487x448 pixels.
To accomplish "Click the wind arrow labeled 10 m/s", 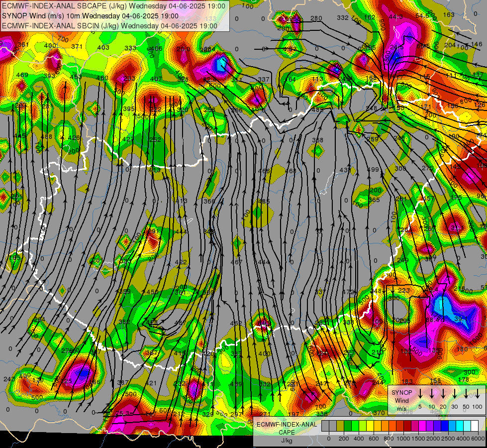I will pyautogui.click(x=431, y=394).
